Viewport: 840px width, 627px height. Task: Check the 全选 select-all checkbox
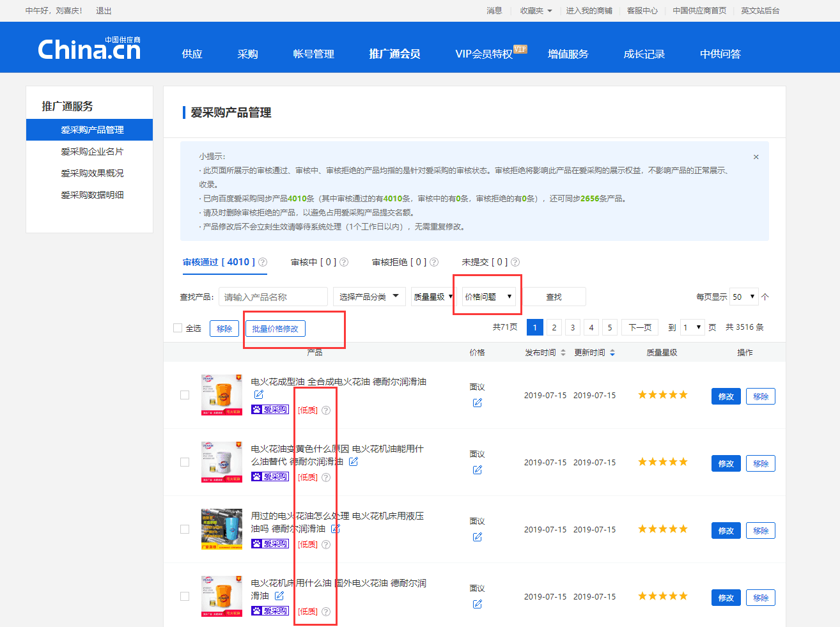pyautogui.click(x=178, y=328)
